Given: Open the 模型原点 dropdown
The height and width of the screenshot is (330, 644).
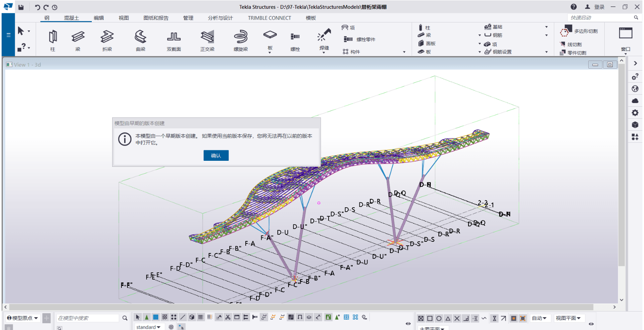Looking at the screenshot, I should click(x=22, y=318).
